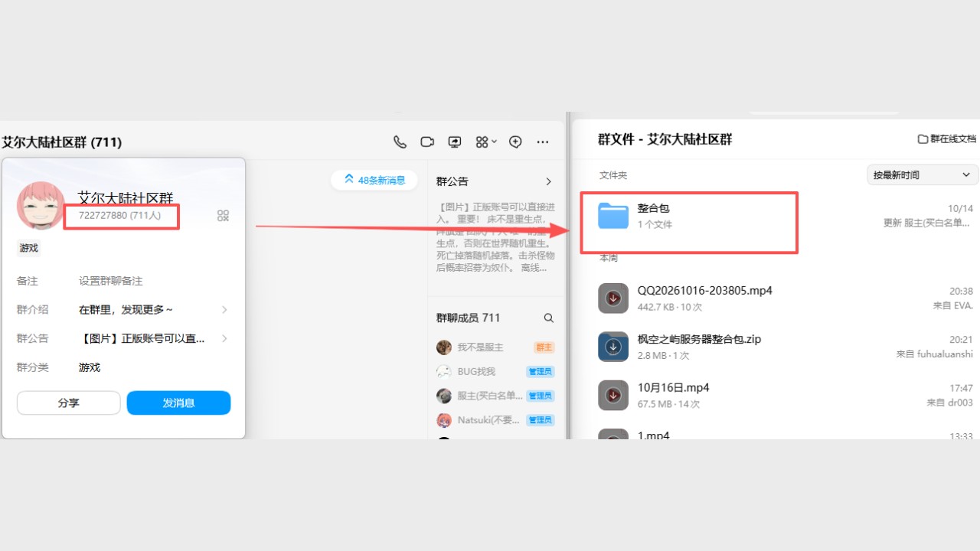Click the 分享 share button
The width and height of the screenshot is (980, 551).
[x=69, y=403]
